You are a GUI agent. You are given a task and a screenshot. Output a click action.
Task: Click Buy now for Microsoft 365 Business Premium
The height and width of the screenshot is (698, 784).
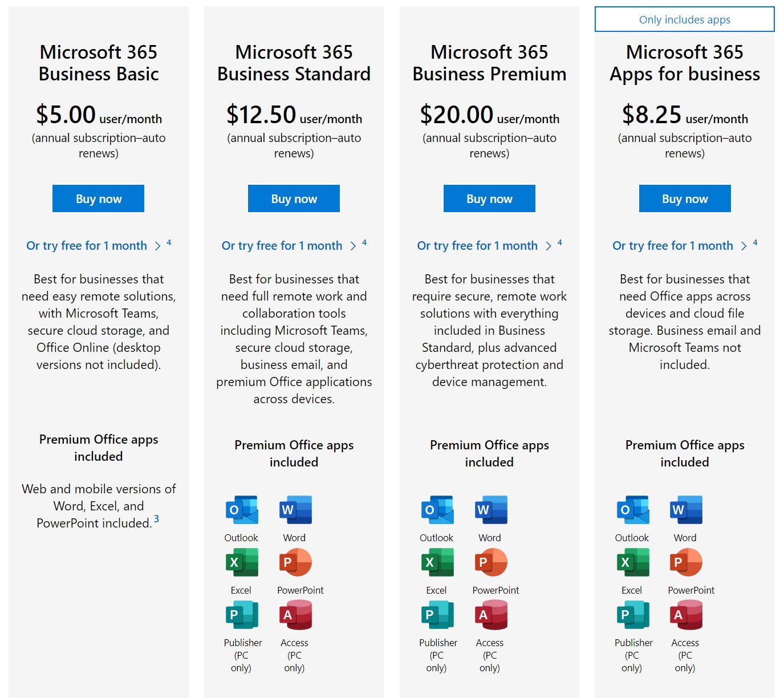pyautogui.click(x=489, y=198)
